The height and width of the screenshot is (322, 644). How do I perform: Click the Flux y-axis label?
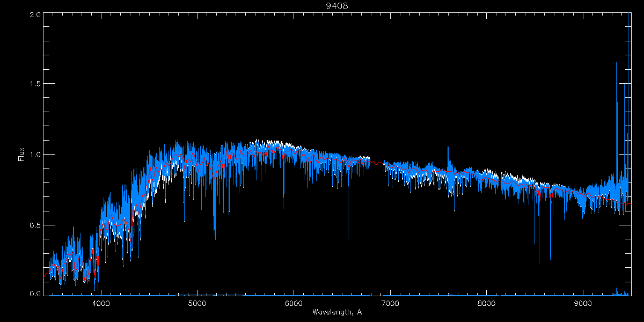pyautogui.click(x=21, y=154)
